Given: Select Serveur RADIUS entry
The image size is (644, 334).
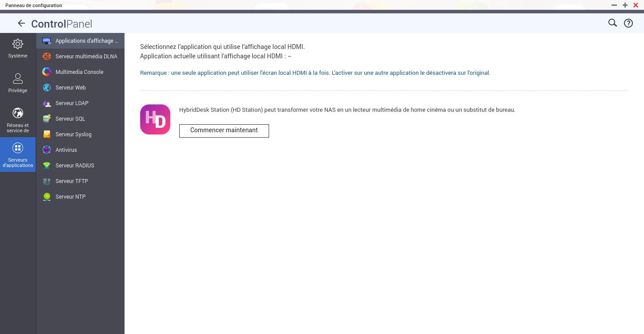Looking at the screenshot, I should pyautogui.click(x=74, y=166).
